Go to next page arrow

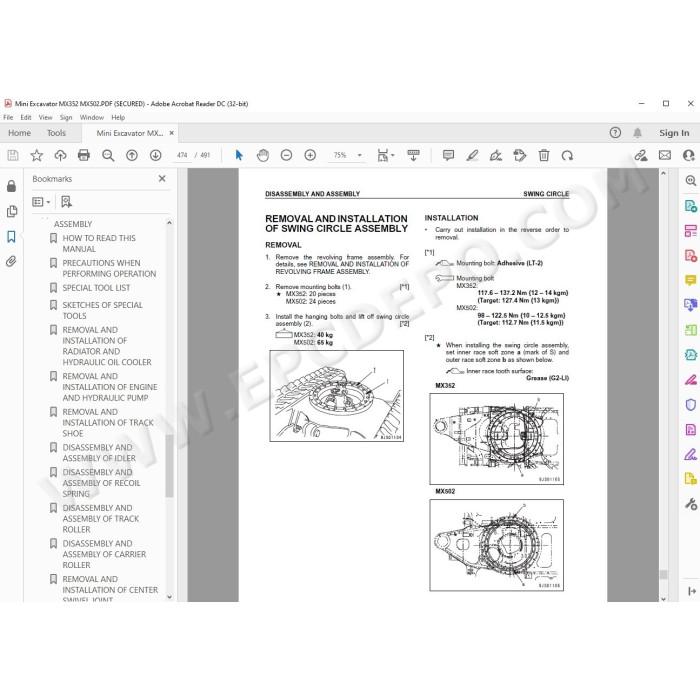(155, 155)
